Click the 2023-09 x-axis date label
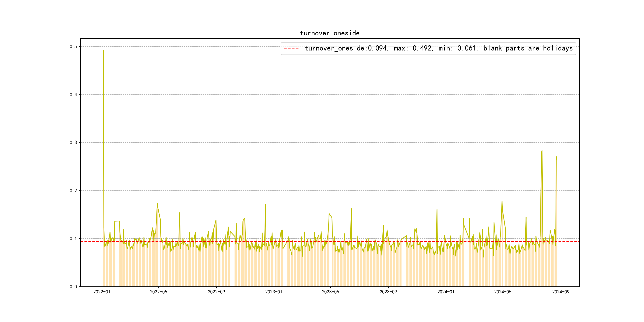The image size is (644, 322). pos(388,292)
